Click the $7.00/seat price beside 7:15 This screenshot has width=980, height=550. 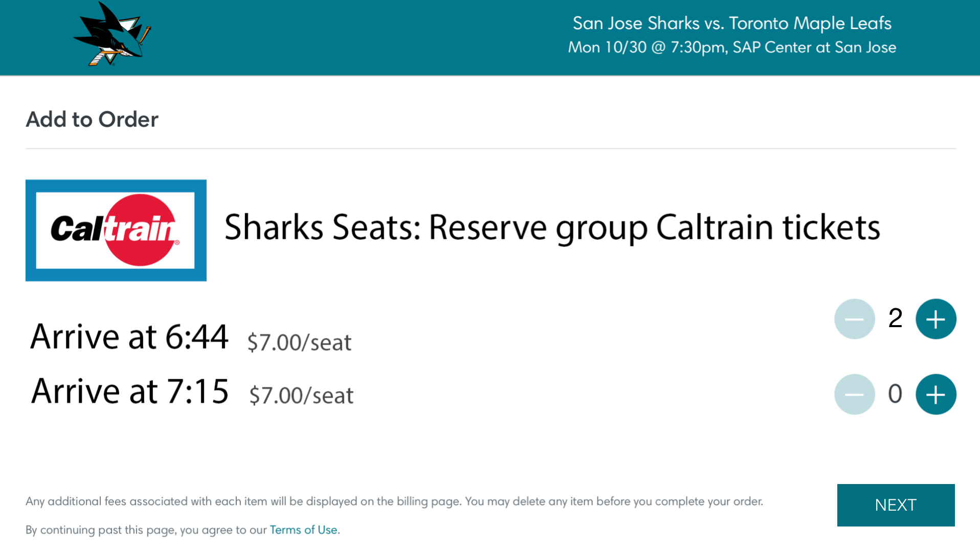301,395
